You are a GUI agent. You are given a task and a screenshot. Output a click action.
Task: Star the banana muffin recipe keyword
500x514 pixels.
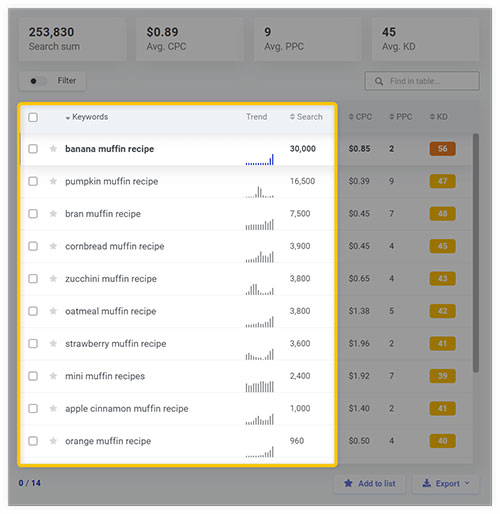click(x=53, y=148)
